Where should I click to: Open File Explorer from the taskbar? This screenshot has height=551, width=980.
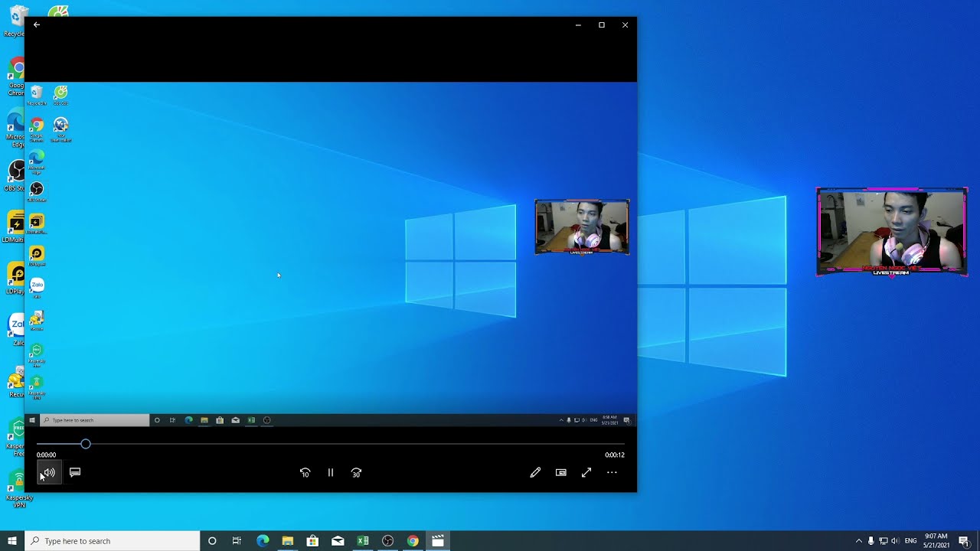coord(288,541)
